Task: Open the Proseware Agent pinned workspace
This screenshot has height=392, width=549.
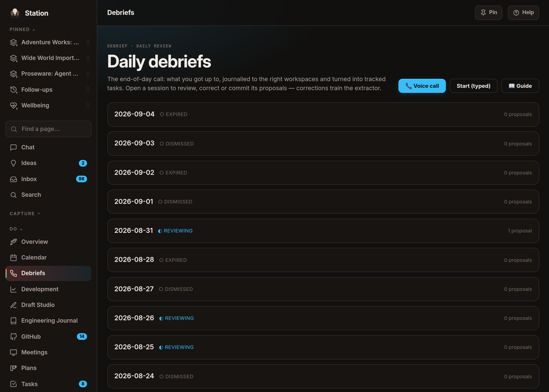Action: 48,74
